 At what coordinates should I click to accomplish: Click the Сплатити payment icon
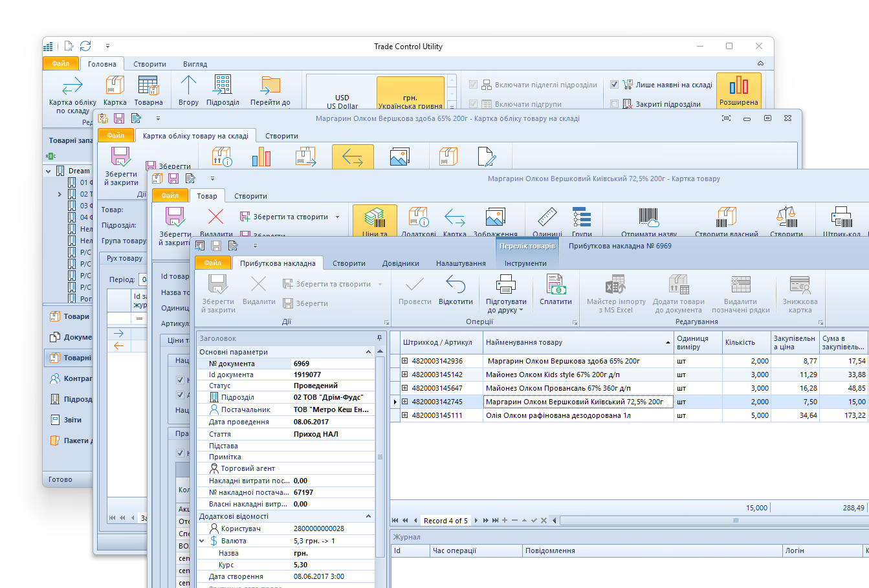(x=556, y=285)
